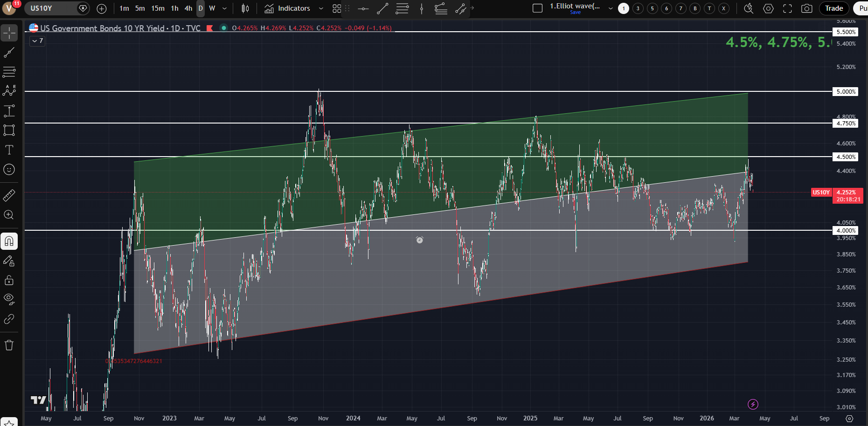Open the Indicators menu
868x426 pixels.
click(x=287, y=8)
